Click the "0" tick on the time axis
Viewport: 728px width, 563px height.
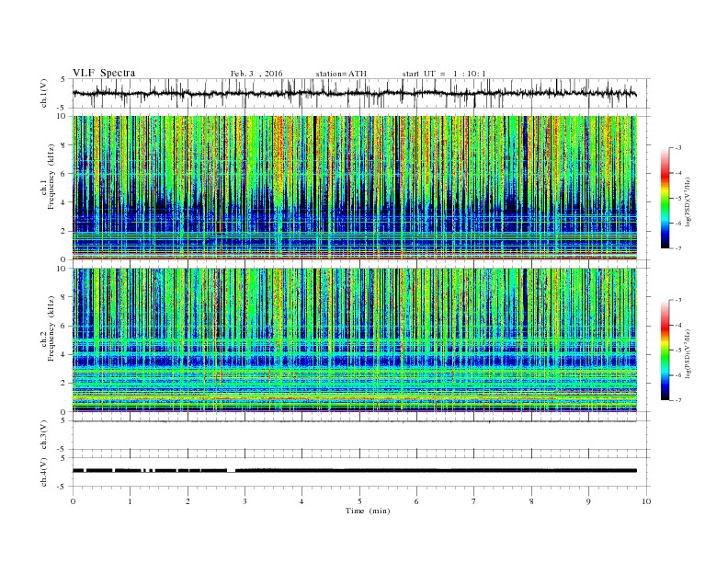(73, 501)
